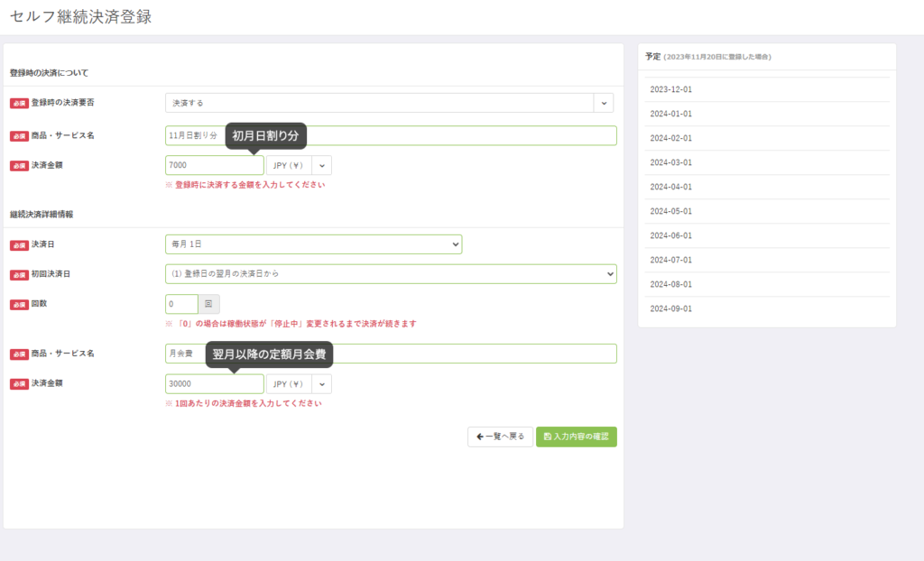This screenshot has width=924, height=561.
Task: Click the 初月日割り分 tooltip bubble
Action: tap(264, 135)
